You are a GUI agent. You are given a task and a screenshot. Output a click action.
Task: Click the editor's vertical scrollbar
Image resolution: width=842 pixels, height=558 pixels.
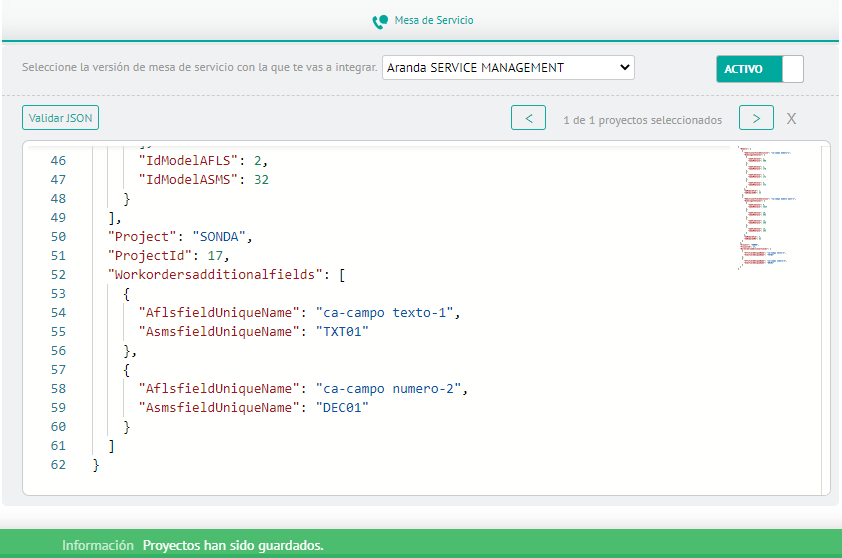(825, 318)
